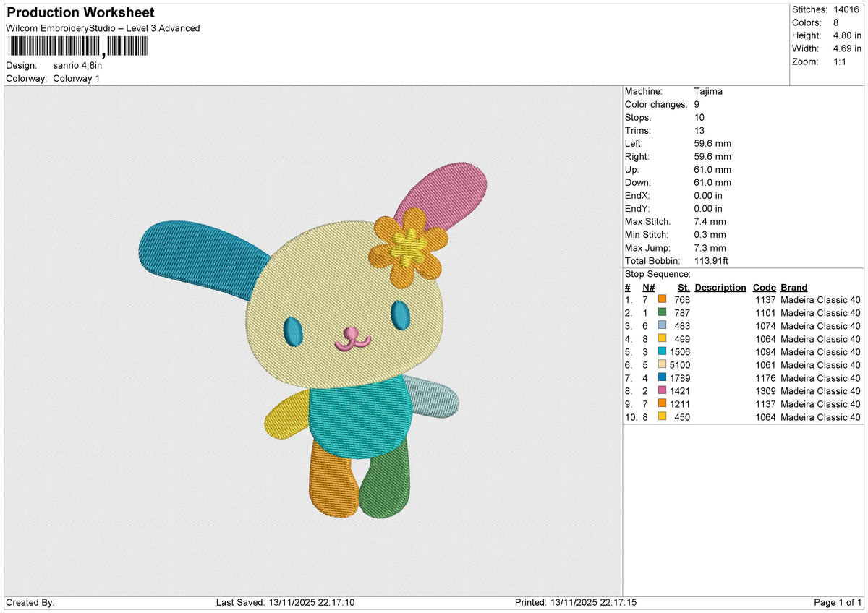
Task: Select the Min Stitch value '0.3 mm'
Action: click(710, 235)
